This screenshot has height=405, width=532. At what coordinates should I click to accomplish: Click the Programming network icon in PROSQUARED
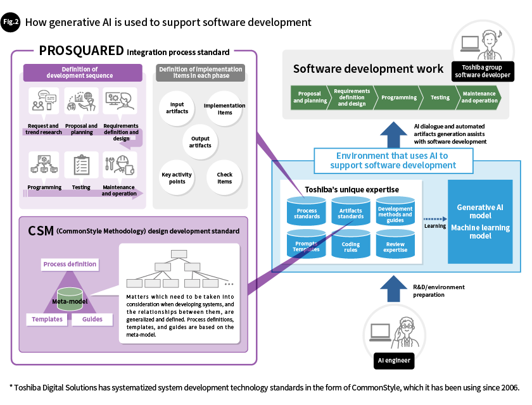point(44,165)
